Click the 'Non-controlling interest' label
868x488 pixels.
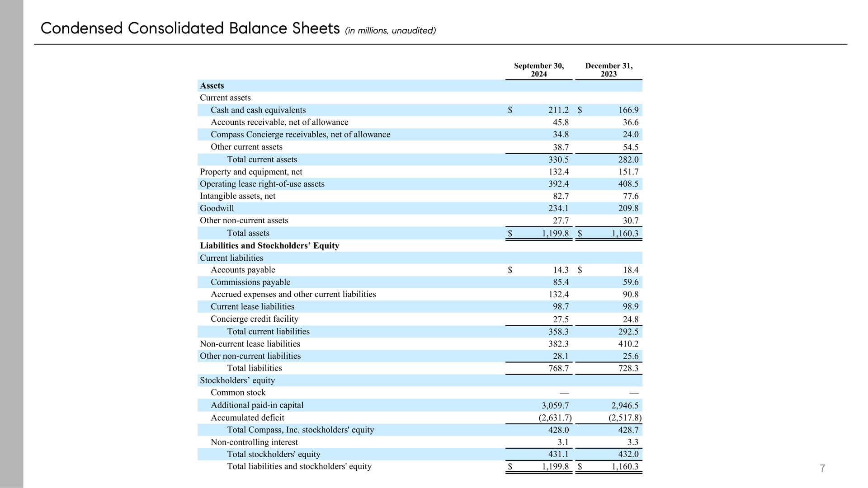pos(254,442)
